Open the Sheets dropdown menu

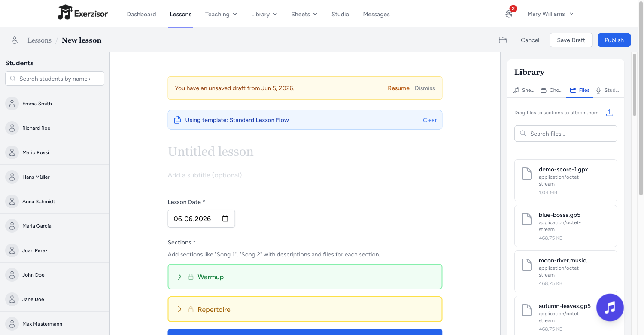[304, 14]
